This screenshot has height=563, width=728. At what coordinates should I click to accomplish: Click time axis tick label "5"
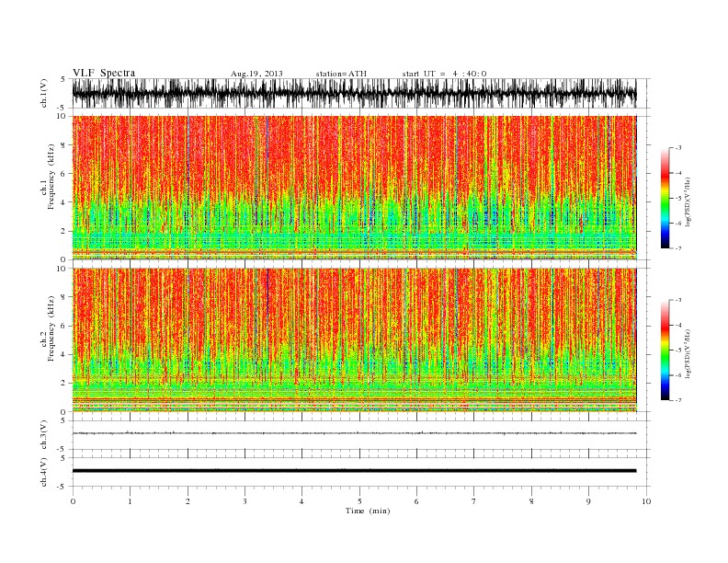(x=359, y=501)
